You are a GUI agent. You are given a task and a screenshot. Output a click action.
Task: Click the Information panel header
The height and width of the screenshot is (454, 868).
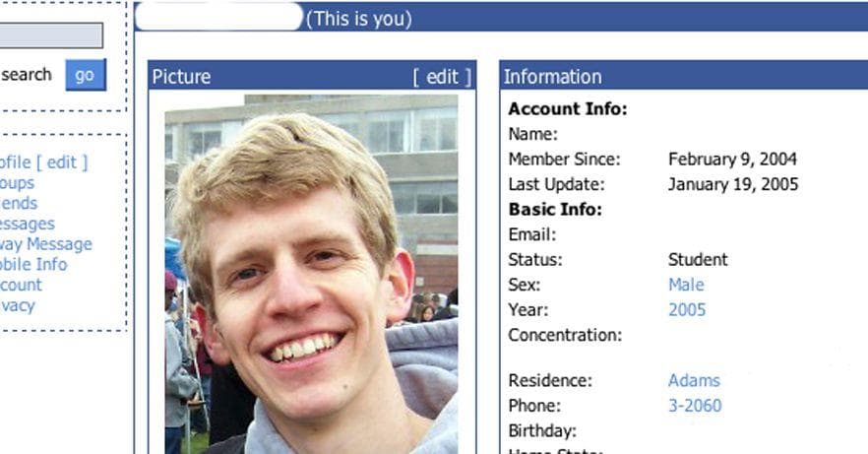pyautogui.click(x=684, y=75)
